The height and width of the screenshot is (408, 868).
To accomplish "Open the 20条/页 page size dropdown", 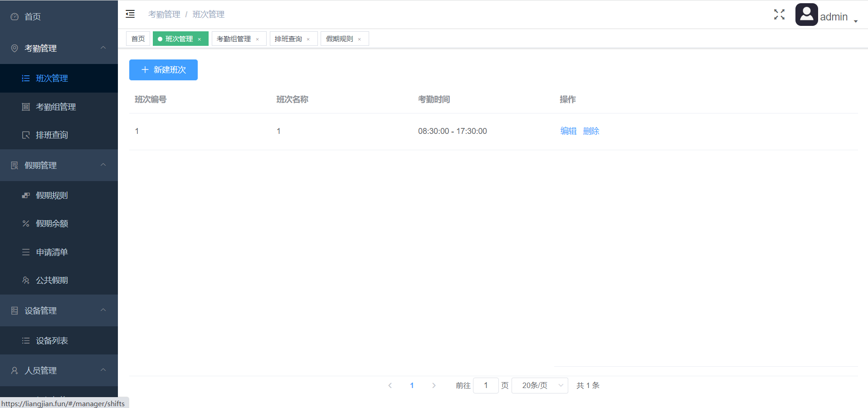I will coord(540,385).
